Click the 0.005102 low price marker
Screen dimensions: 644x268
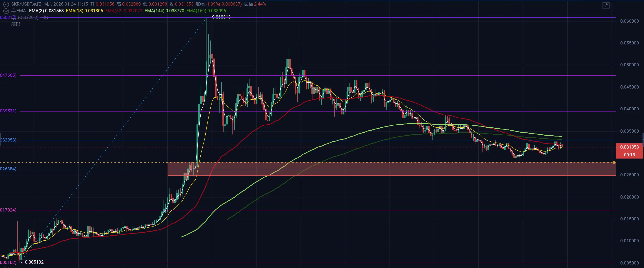point(34,262)
